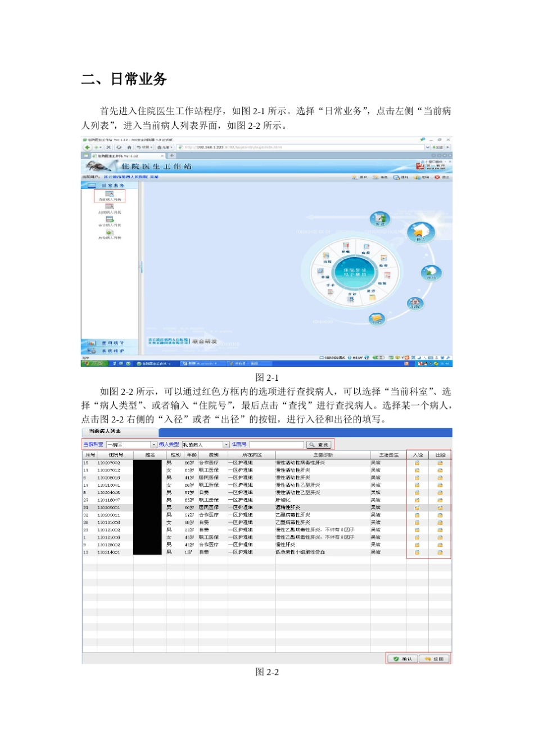Click the 手术 segment in the wheel
534x756 pixels.
(331, 287)
